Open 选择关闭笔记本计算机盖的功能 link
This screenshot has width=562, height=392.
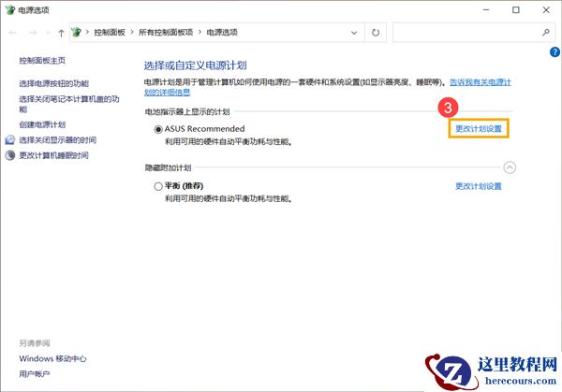pyautogui.click(x=68, y=104)
